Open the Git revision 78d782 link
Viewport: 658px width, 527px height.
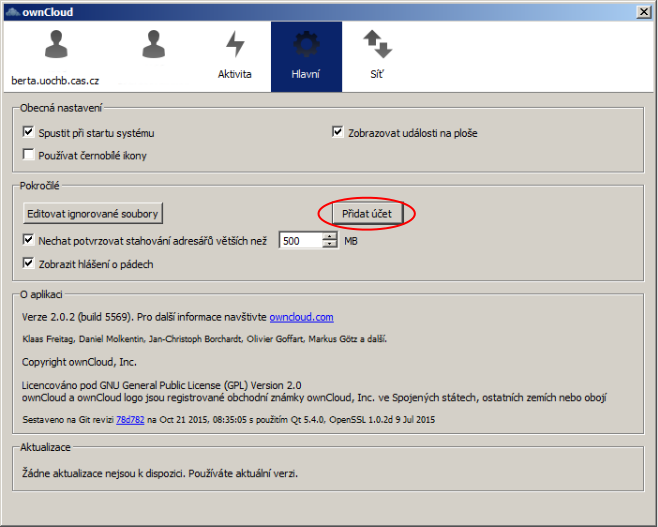point(130,420)
